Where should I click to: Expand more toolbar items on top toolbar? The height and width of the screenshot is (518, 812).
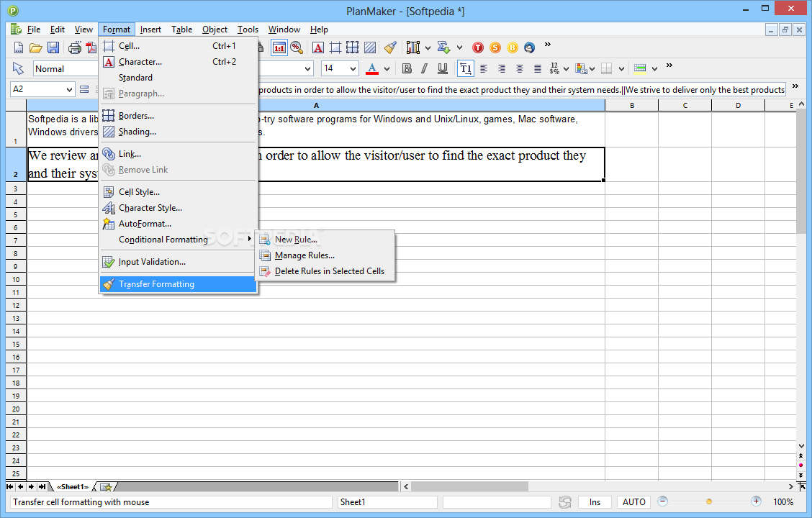(547, 45)
